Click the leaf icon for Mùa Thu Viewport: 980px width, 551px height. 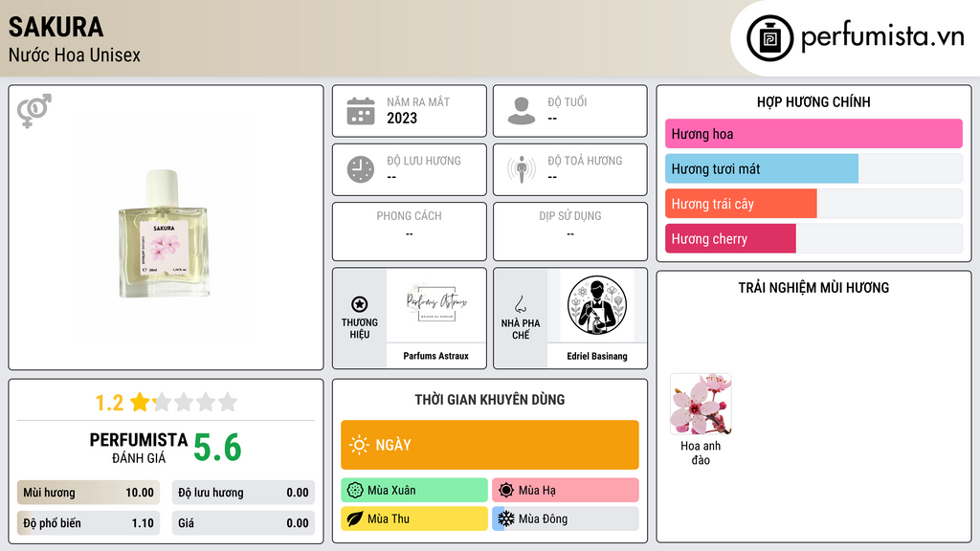point(355,518)
